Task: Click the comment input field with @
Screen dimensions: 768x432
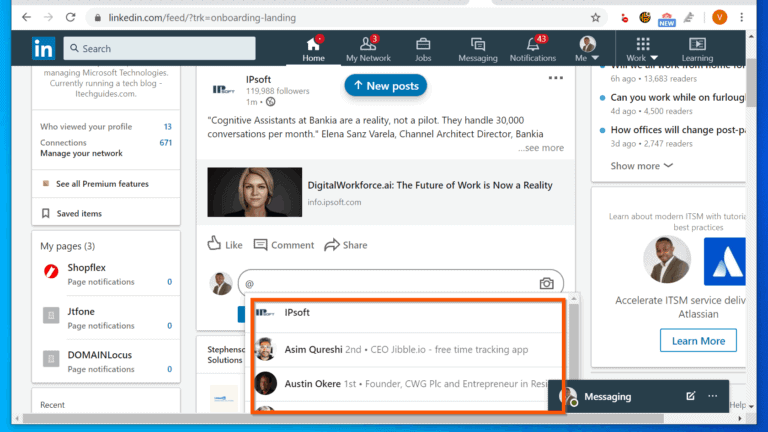Action: coord(401,283)
